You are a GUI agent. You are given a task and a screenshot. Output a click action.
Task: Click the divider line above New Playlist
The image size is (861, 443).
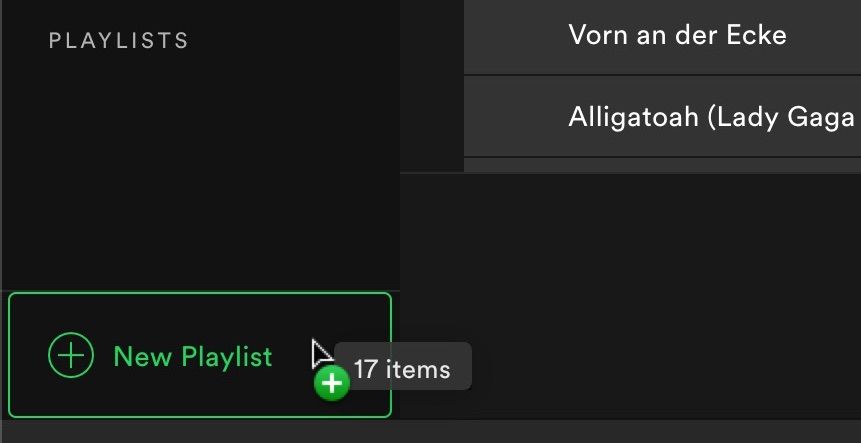pos(200,290)
